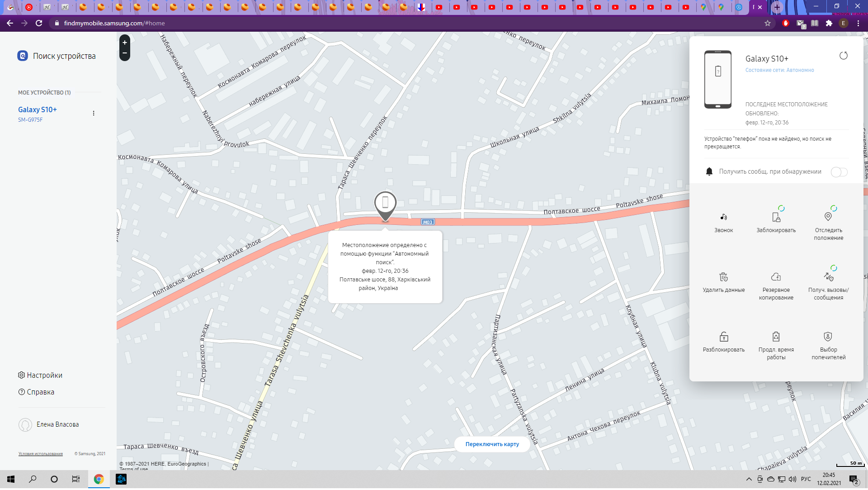Open Chrome three-dot menu
868x490 pixels.
(x=858, y=23)
